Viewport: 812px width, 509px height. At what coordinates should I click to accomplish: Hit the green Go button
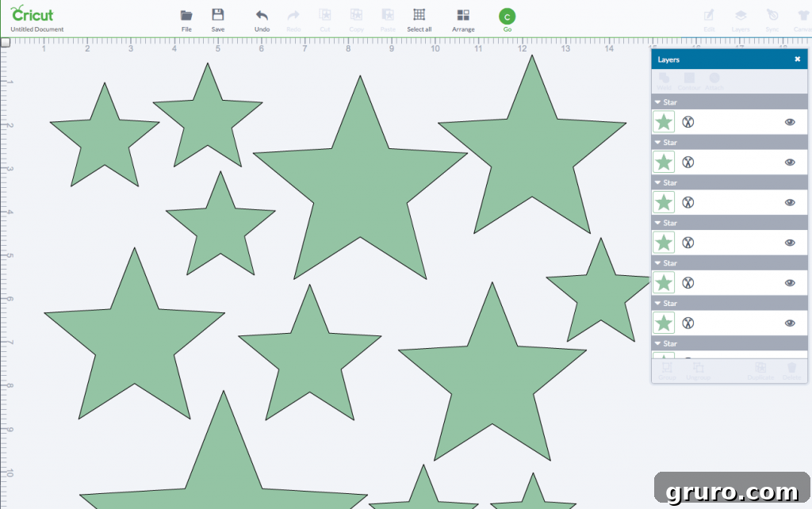[x=507, y=17]
